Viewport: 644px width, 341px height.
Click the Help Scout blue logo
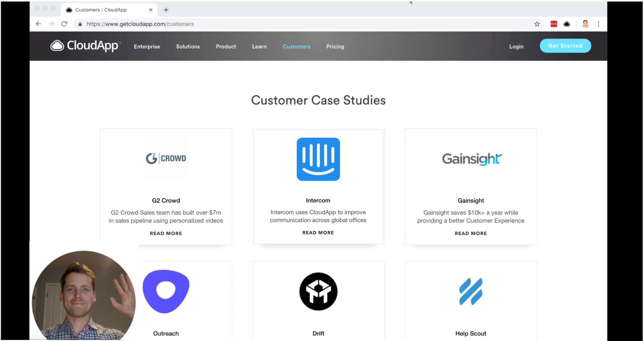(x=471, y=291)
